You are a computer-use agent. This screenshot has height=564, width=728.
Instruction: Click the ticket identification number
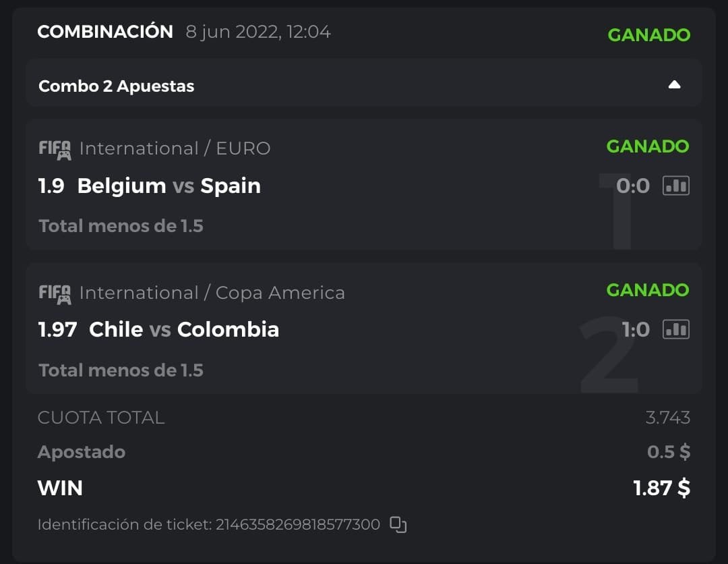click(297, 524)
